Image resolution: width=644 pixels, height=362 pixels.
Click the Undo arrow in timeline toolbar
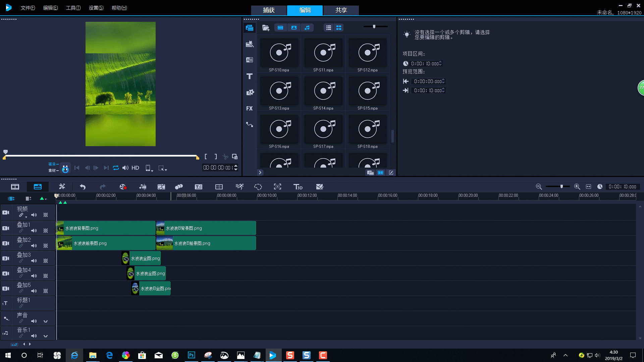pos(83,187)
